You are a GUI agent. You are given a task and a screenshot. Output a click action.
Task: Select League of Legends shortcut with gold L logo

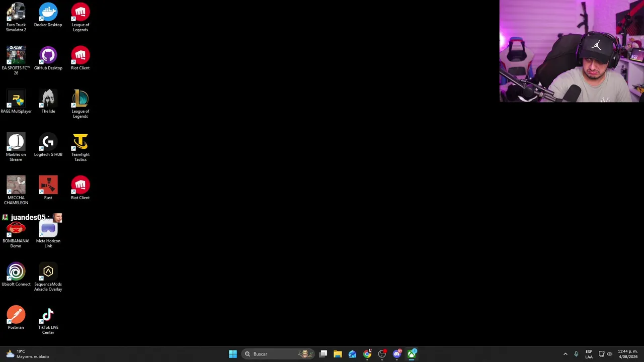pos(80,104)
